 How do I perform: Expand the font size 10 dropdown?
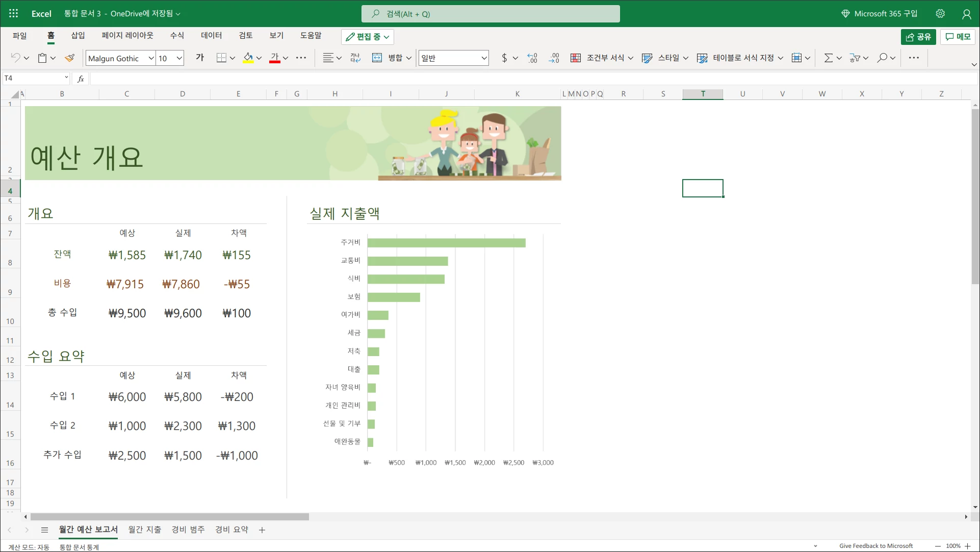[179, 58]
